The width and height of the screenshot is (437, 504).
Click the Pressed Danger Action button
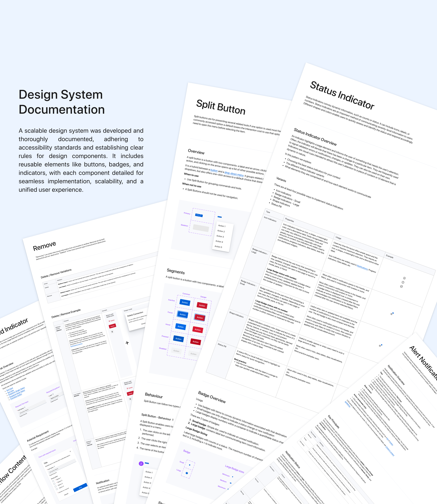point(196,342)
